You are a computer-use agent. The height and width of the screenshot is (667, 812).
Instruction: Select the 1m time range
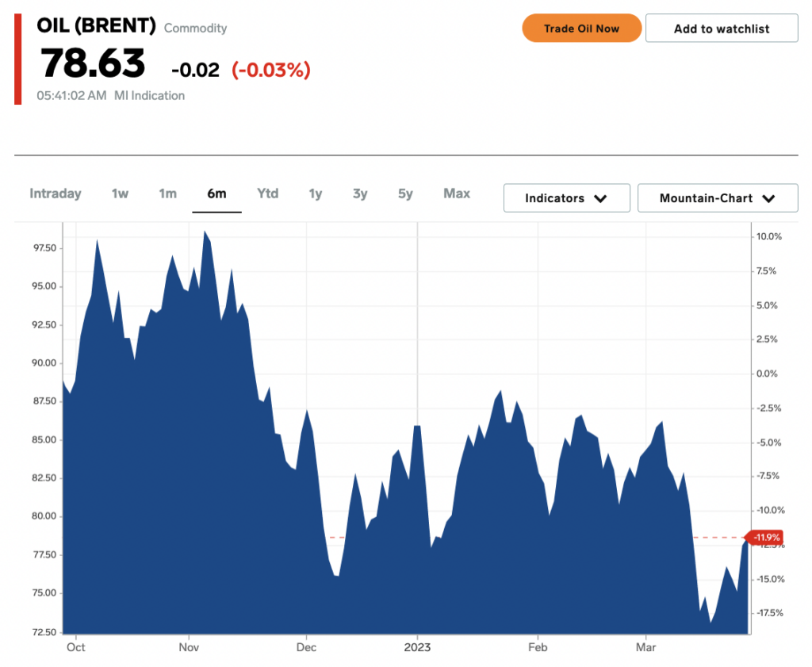click(168, 194)
